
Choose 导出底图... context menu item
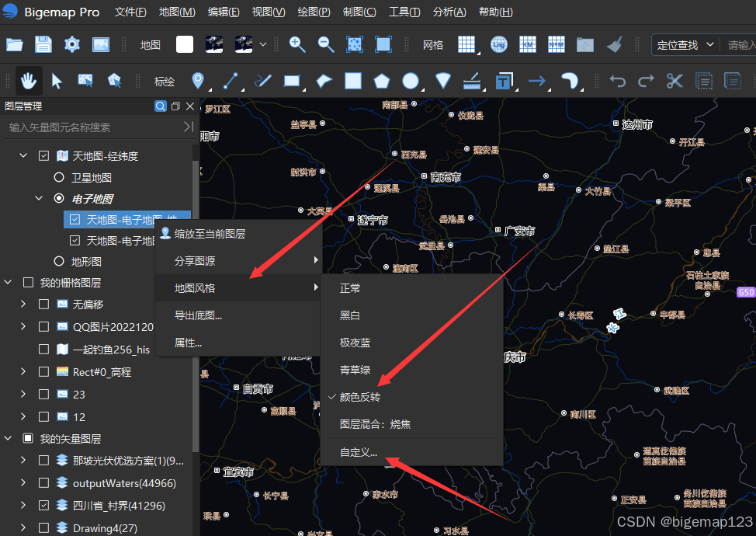(238, 315)
